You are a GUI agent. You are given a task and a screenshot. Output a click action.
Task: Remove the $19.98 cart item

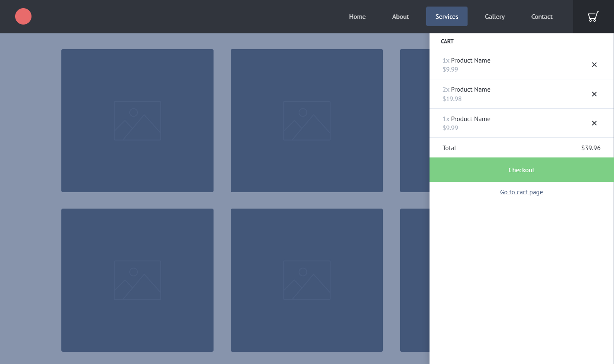[594, 94]
